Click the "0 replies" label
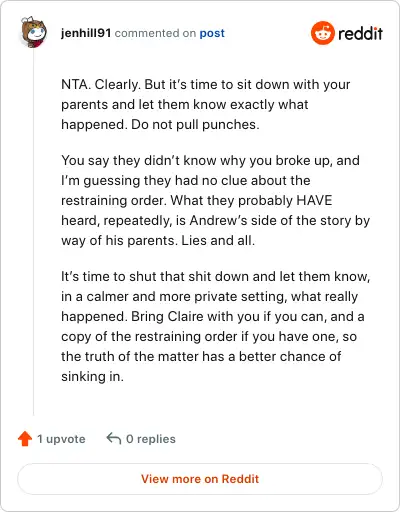This screenshot has height=512, width=400. (151, 439)
